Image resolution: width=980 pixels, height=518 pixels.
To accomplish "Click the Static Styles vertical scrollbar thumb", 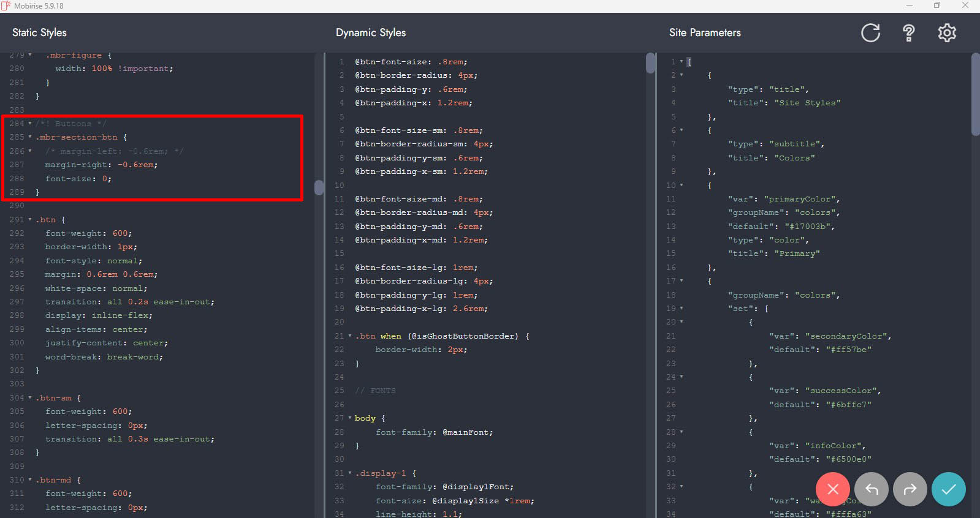I will [319, 187].
